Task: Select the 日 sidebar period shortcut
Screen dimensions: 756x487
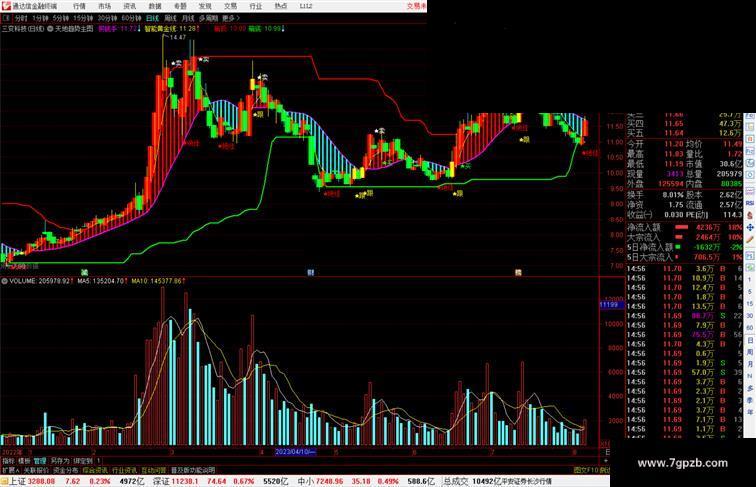Action: coord(750,340)
